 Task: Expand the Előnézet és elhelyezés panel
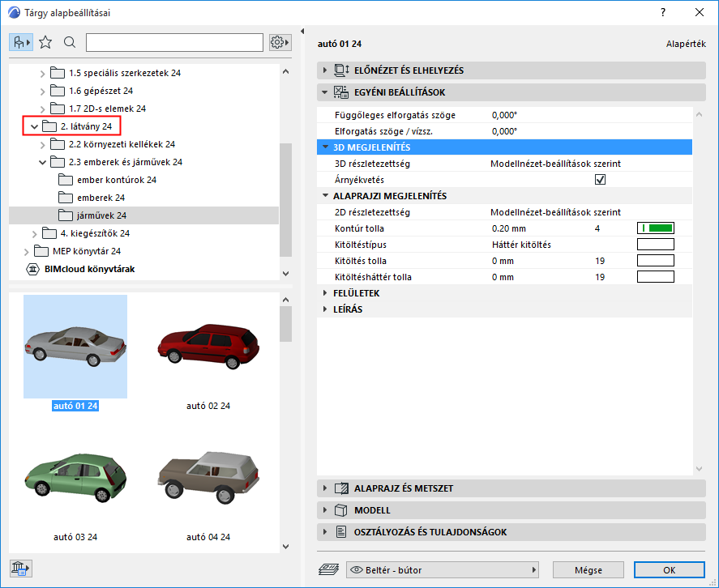point(325,70)
